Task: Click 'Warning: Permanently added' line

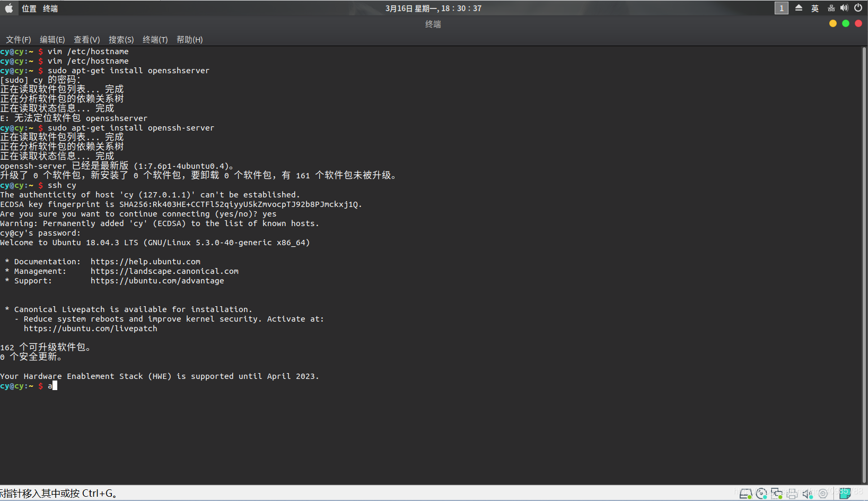Action: 160,223
